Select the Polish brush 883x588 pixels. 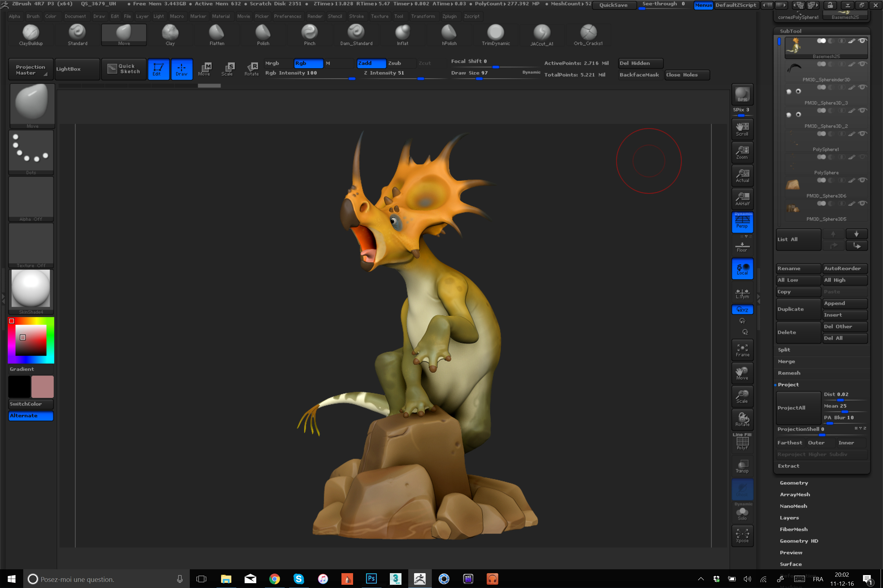tap(263, 35)
